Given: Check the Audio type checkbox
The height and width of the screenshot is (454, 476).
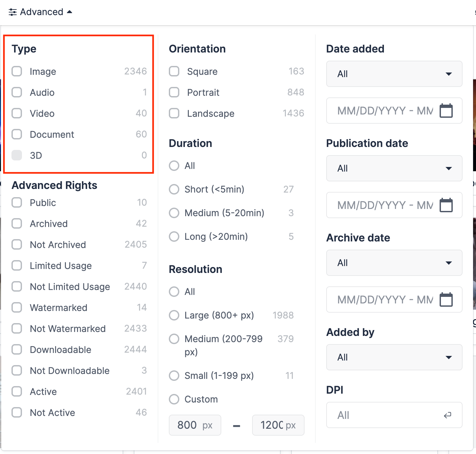Looking at the screenshot, I should point(17,92).
